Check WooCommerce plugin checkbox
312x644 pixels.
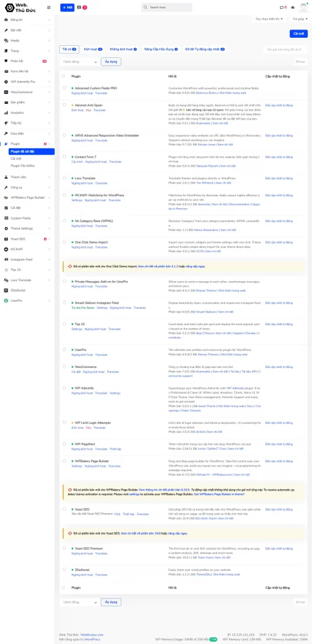(x=64, y=367)
